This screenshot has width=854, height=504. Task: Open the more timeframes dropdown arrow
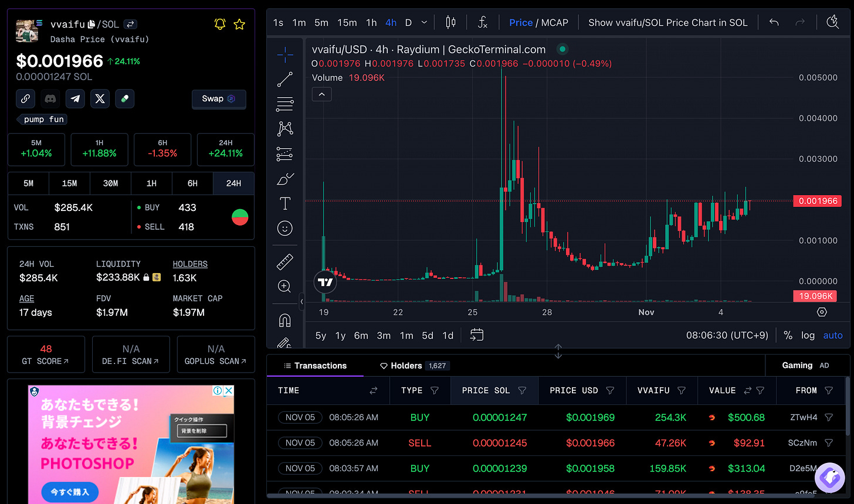pos(424,22)
